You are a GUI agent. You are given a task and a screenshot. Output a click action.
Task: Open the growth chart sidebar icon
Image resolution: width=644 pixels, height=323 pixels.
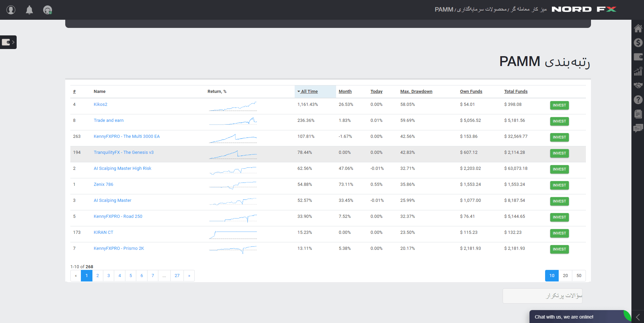638,71
